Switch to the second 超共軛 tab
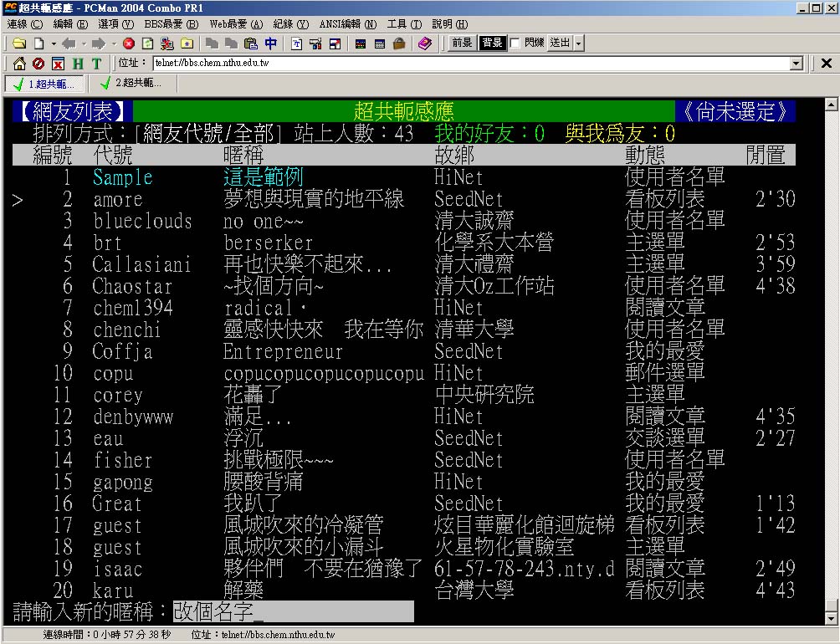The width and height of the screenshot is (840, 644). pyautogui.click(x=131, y=84)
